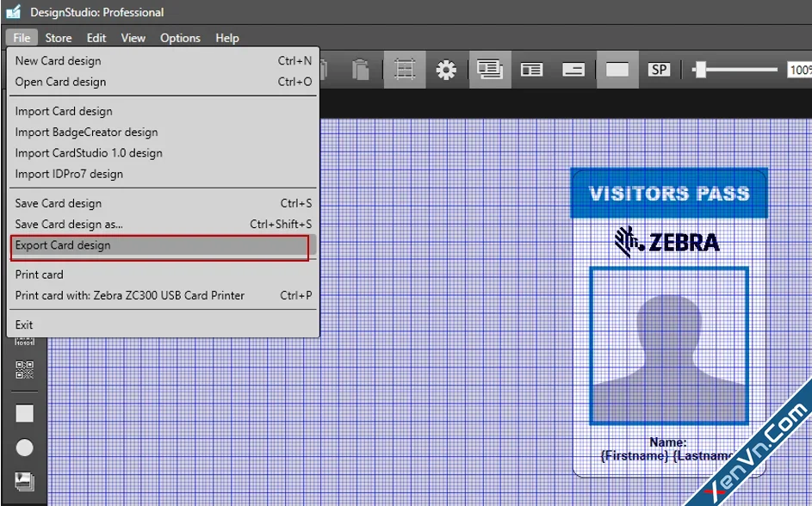
Task: Open the Help menu
Action: (x=226, y=38)
